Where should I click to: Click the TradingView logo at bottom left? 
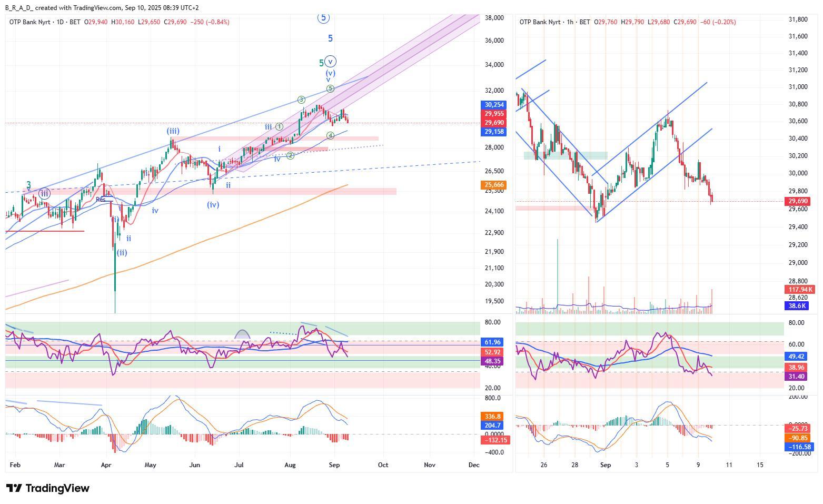[47, 488]
